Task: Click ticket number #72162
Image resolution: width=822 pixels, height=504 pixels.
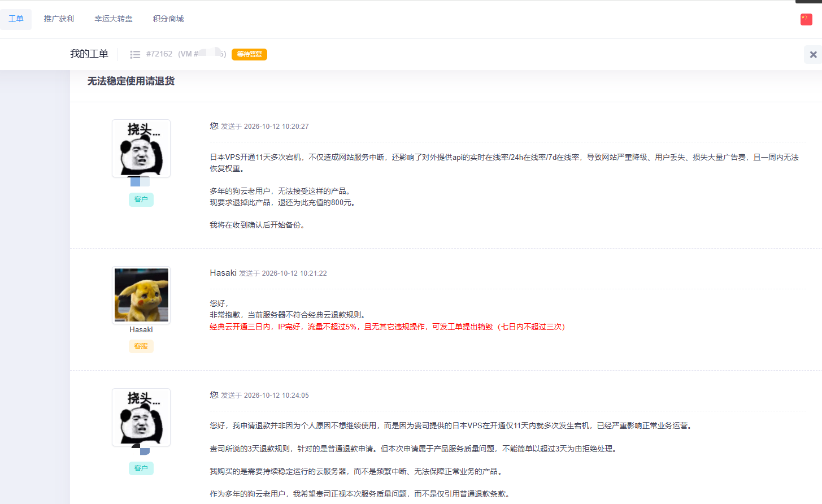Action: 159,54
